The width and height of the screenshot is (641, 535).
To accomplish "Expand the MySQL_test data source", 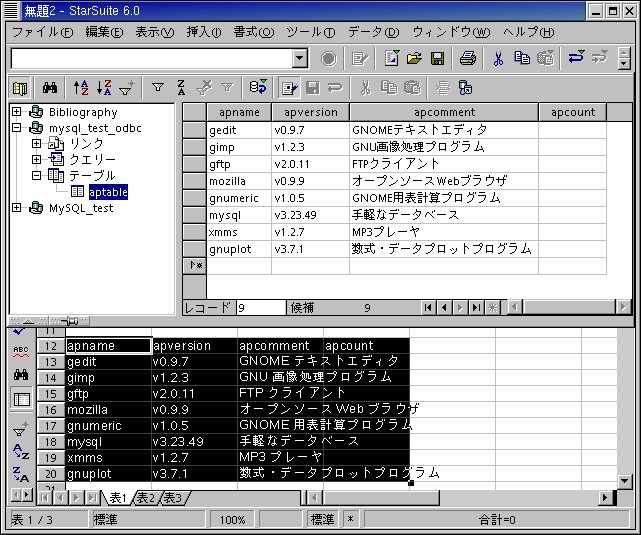I will (16, 208).
